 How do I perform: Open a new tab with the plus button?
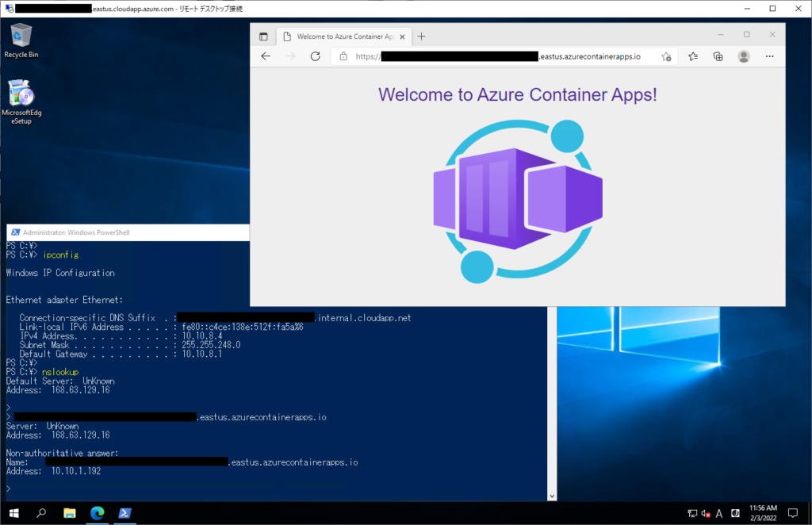420,36
